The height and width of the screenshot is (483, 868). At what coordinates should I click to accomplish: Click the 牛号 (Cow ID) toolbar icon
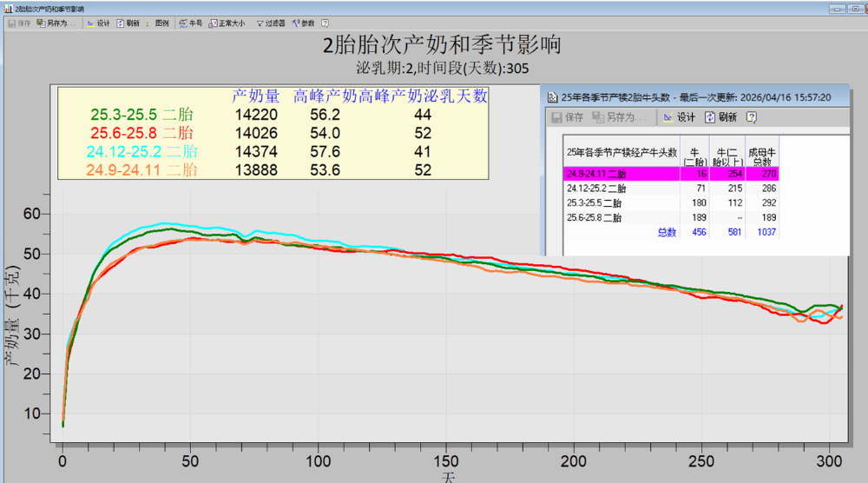[x=190, y=23]
